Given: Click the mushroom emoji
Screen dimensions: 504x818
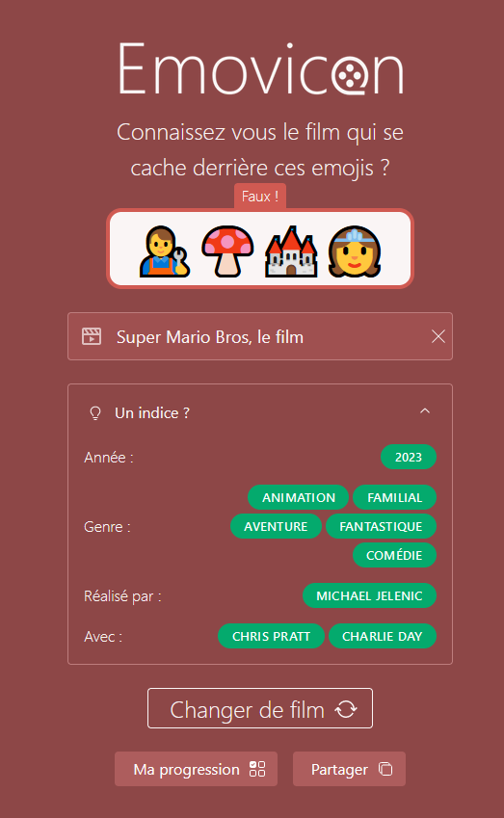Looking at the screenshot, I should coord(227,251).
